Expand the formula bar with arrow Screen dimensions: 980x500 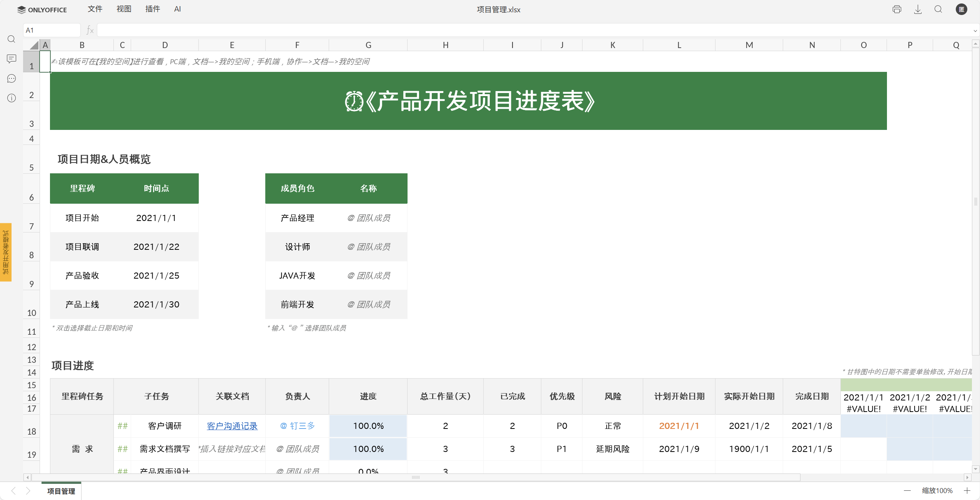975,30
